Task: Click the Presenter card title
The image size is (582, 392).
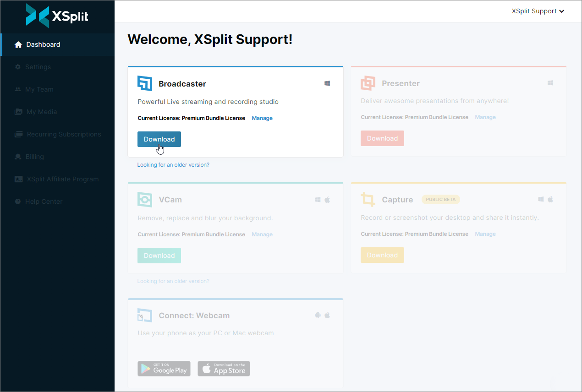Action: [401, 83]
